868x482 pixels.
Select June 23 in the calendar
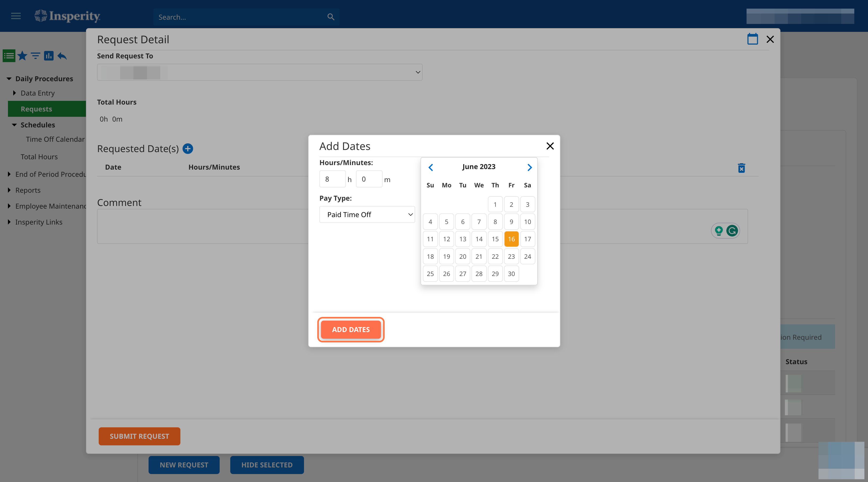point(511,256)
